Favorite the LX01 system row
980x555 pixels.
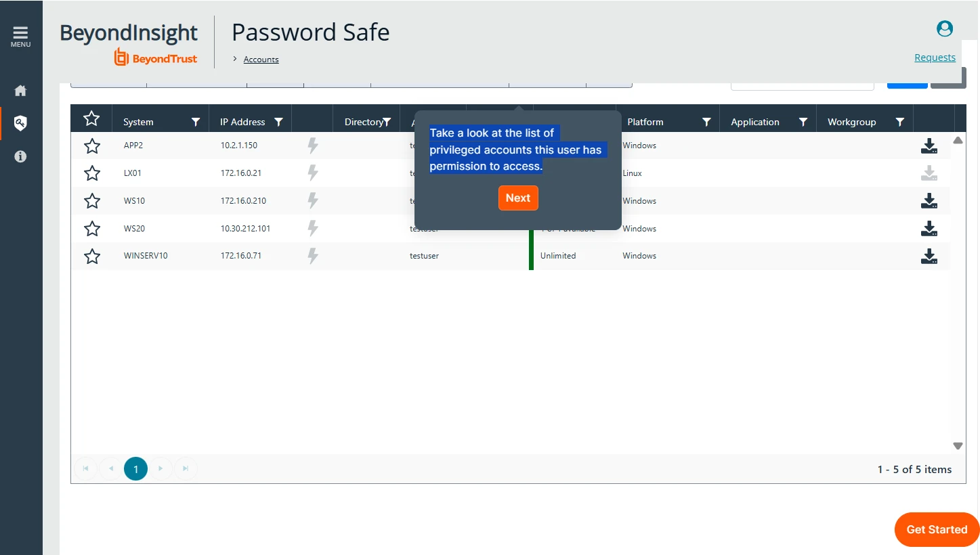[92, 174]
